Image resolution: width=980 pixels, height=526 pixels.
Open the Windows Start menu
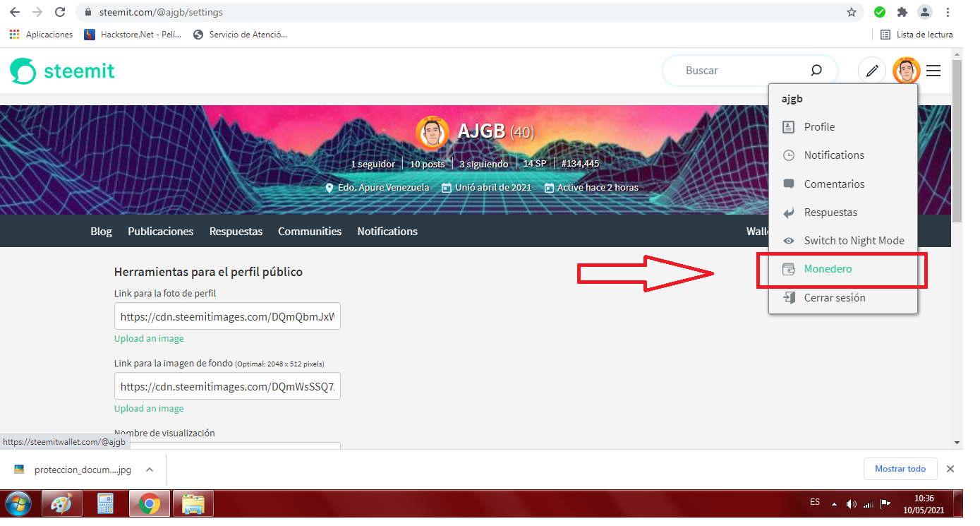pos(19,504)
